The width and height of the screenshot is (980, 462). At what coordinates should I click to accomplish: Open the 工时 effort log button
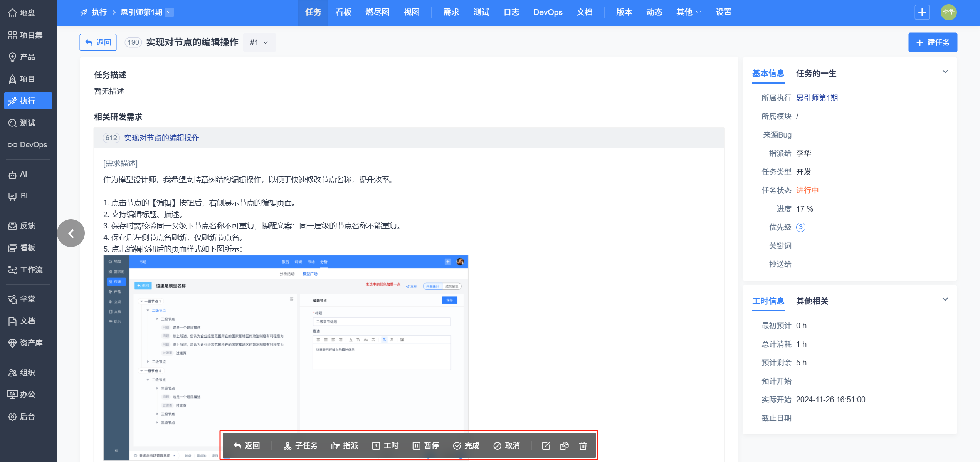pos(385,446)
